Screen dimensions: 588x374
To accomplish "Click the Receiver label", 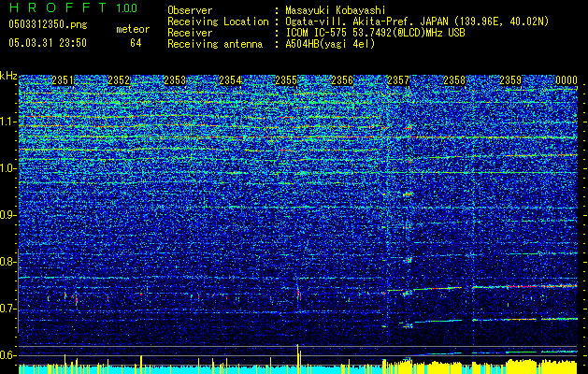I will [x=190, y=33].
